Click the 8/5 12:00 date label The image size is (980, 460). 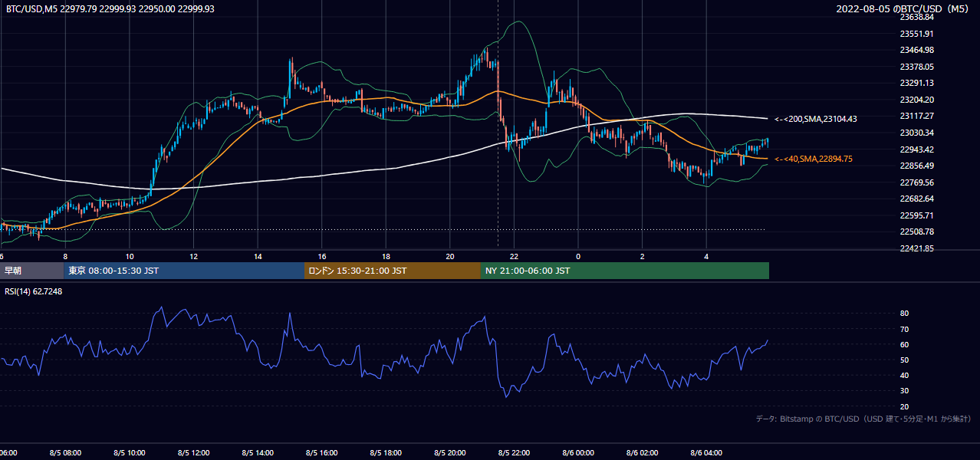194,453
